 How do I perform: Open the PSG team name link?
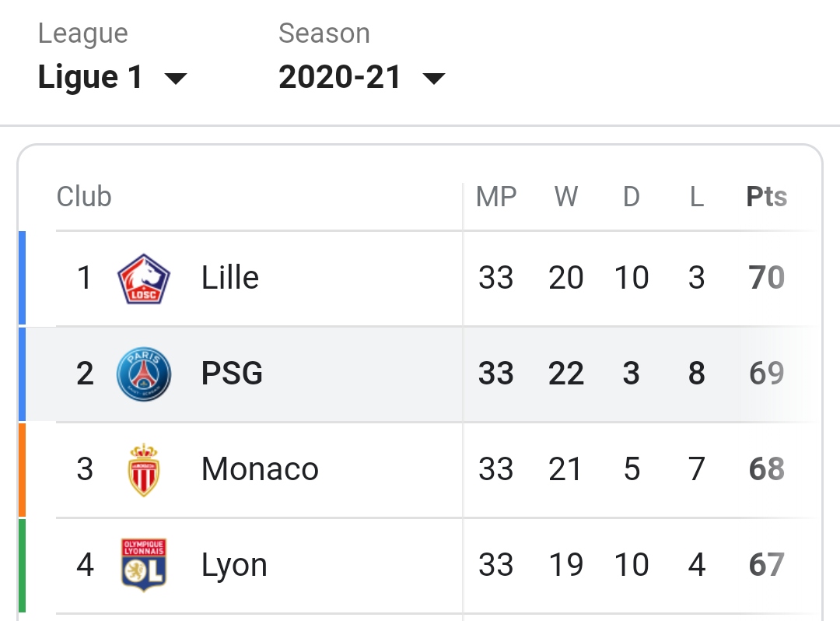(232, 374)
